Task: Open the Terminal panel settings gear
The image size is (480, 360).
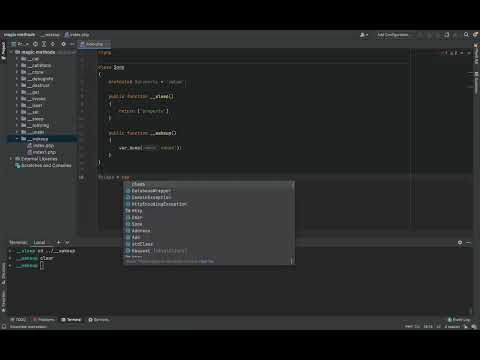Action: pyautogui.click(x=460, y=243)
